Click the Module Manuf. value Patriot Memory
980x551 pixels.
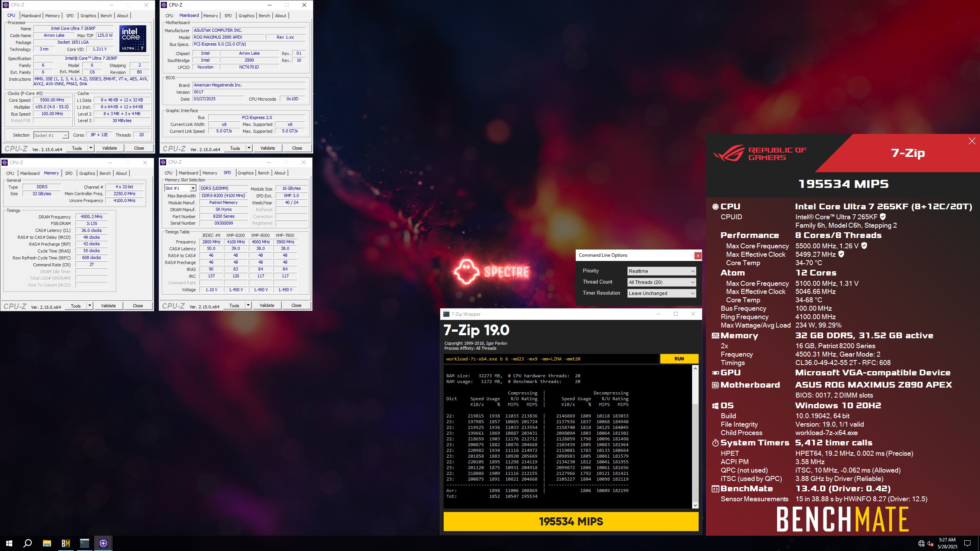224,202
